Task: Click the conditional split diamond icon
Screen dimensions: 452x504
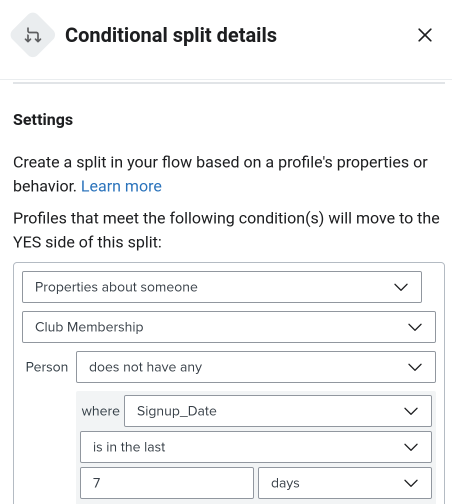Action: point(33,35)
